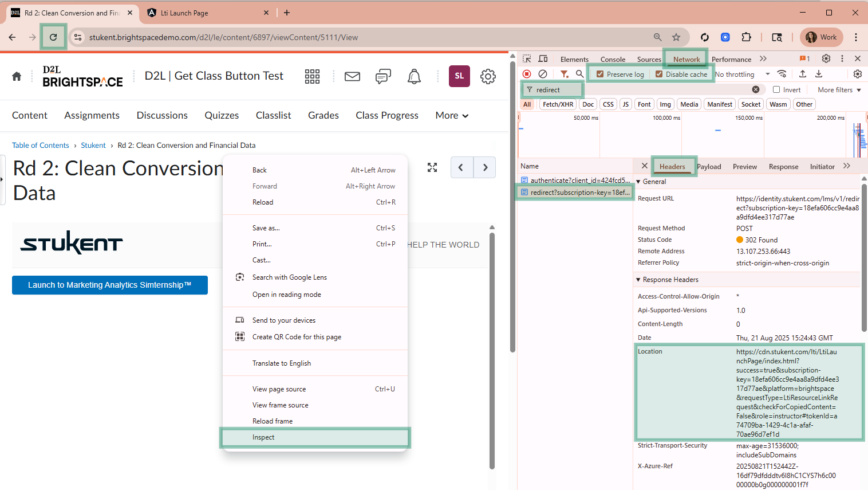Activate DevTools inspect element picker icon

527,59
